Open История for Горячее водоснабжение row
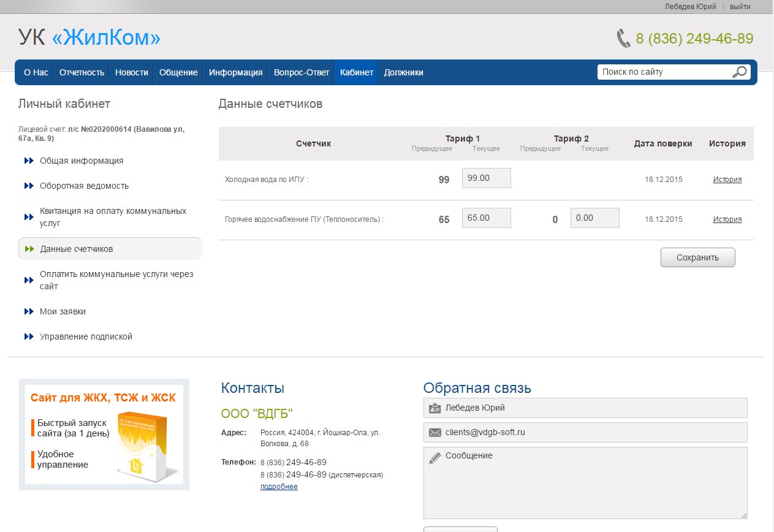 pos(727,219)
